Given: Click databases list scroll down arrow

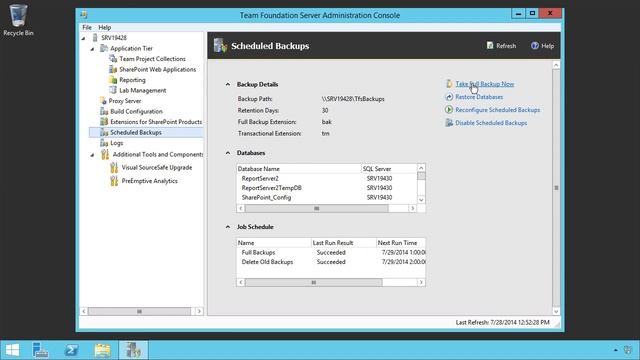Looking at the screenshot, I should point(421,200).
